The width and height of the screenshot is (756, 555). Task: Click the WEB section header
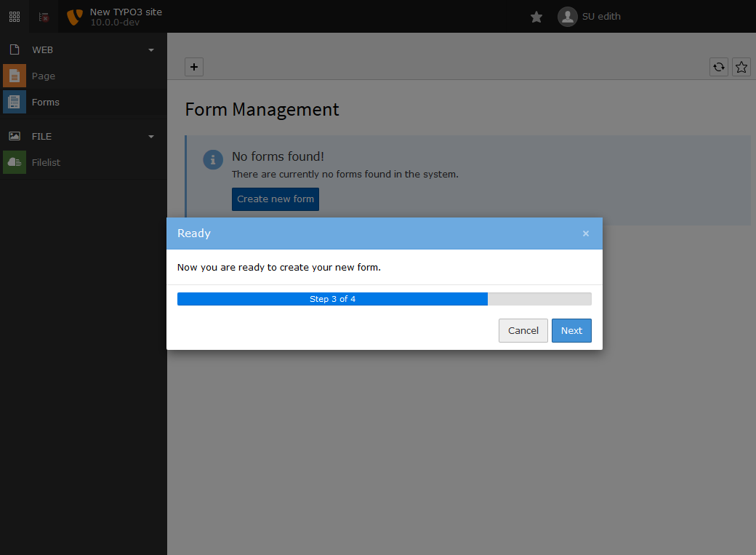[x=42, y=49]
